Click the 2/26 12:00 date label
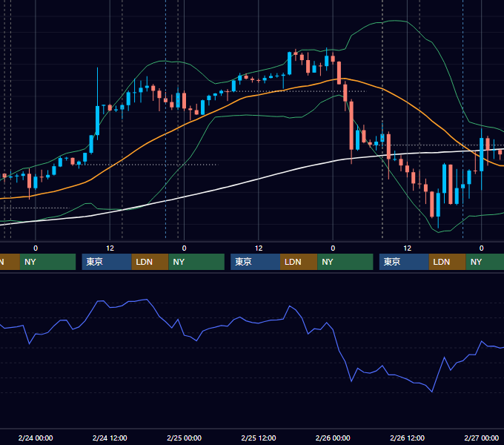 point(407,438)
